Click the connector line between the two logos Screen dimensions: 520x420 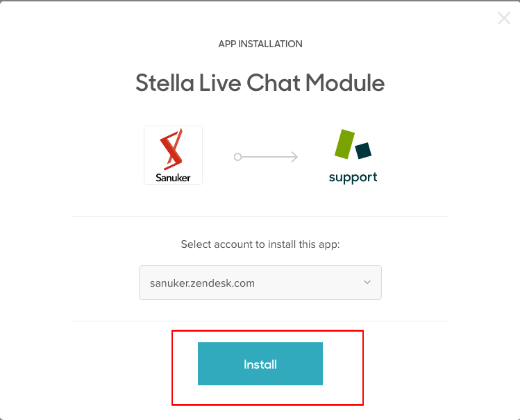(267, 157)
